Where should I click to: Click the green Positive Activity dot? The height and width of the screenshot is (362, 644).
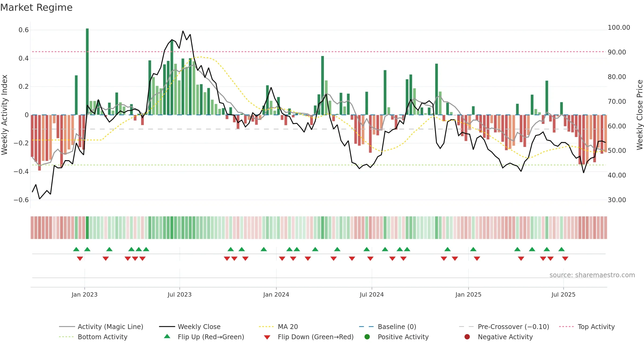tap(367, 337)
